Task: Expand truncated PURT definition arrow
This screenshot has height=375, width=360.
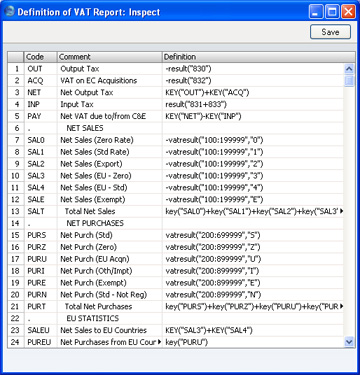Action: [341, 306]
